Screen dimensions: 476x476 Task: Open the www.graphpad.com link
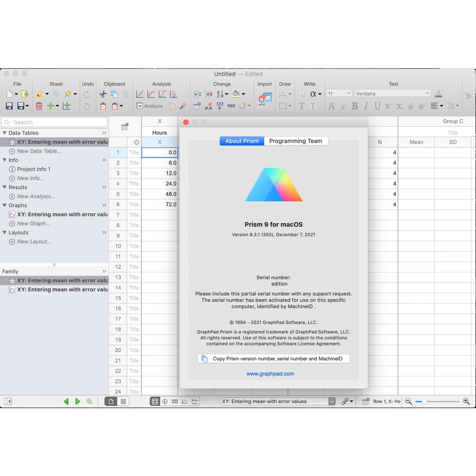click(270, 374)
